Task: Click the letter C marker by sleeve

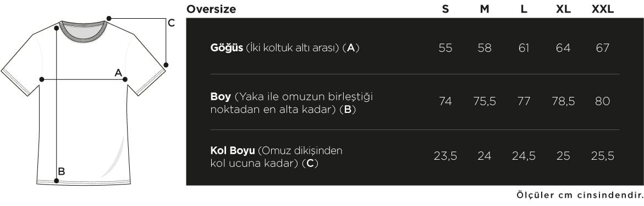Action: pos(171,23)
